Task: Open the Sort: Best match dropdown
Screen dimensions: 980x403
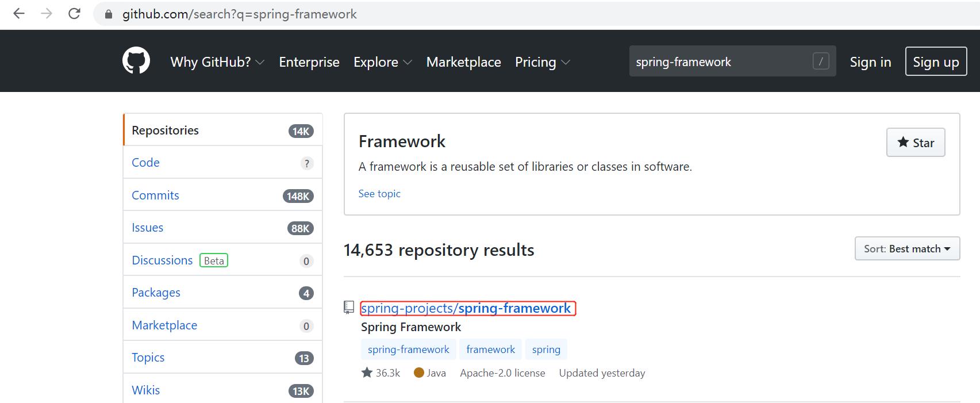Action: click(x=907, y=249)
